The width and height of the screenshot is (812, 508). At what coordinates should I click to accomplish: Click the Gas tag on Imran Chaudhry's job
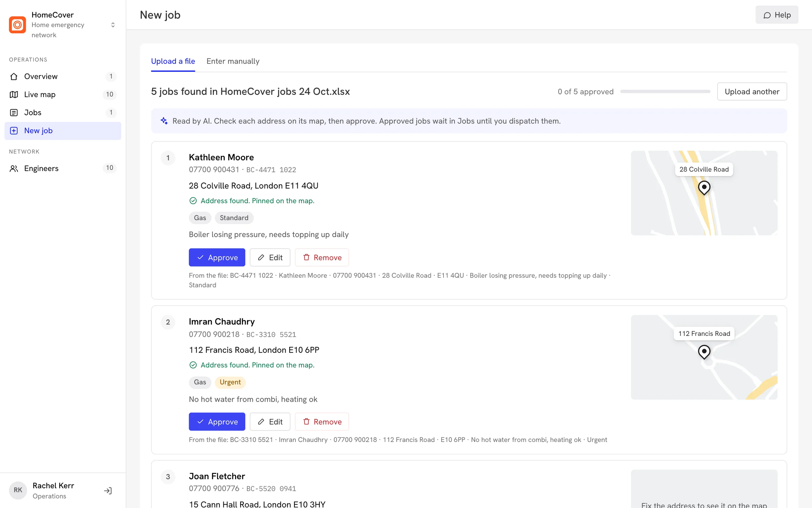(200, 382)
